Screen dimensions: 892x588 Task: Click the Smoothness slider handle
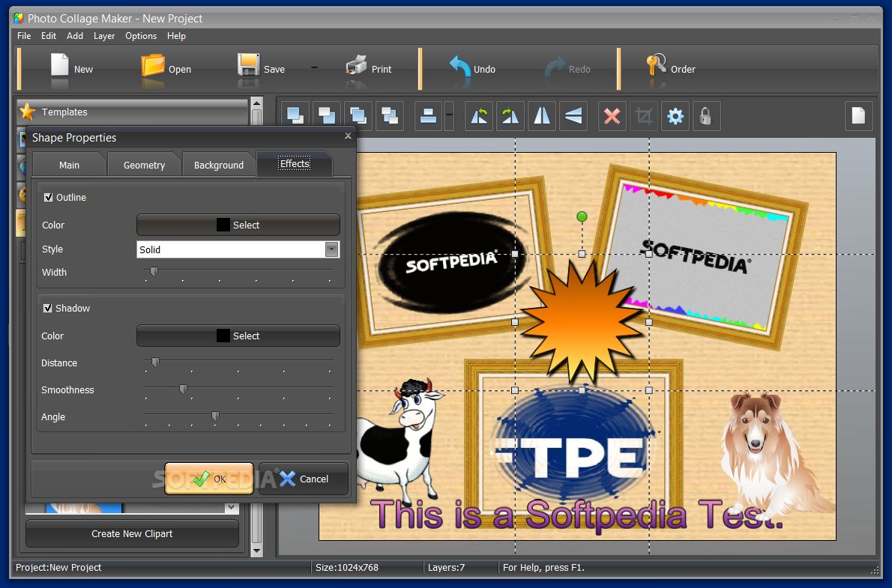pyautogui.click(x=183, y=389)
